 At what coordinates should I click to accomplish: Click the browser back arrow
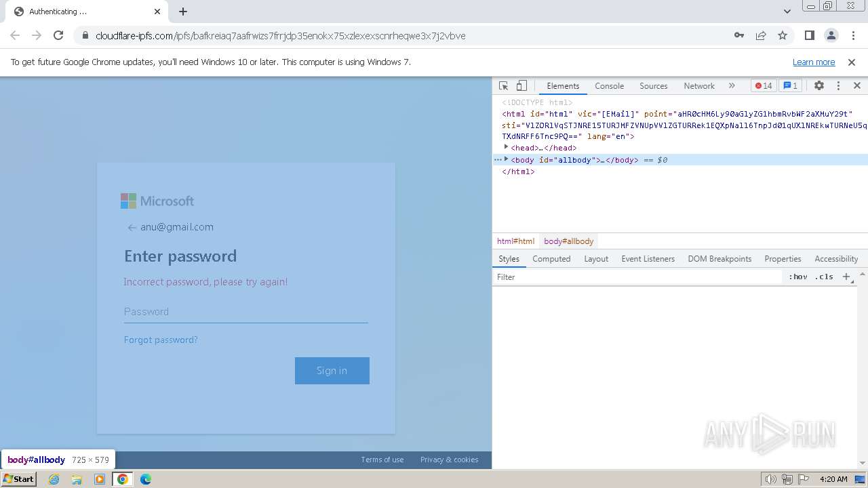(x=15, y=35)
